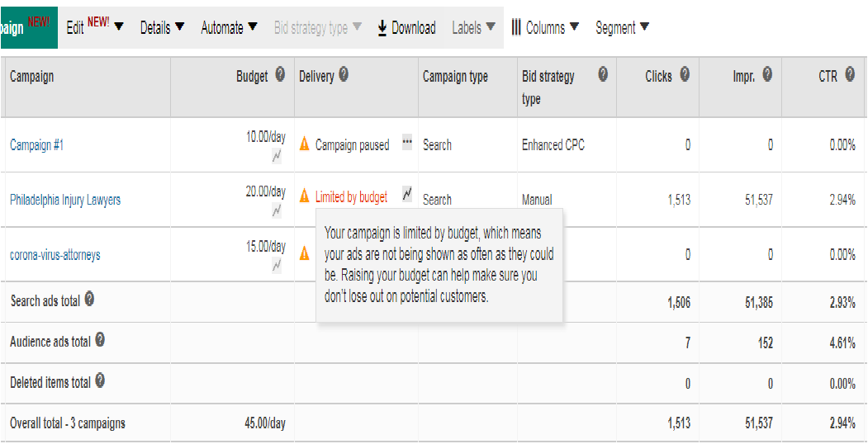Open the Philadelphia Injury Lawyers campaign link
Screen dimensions: 868x444
pos(65,200)
